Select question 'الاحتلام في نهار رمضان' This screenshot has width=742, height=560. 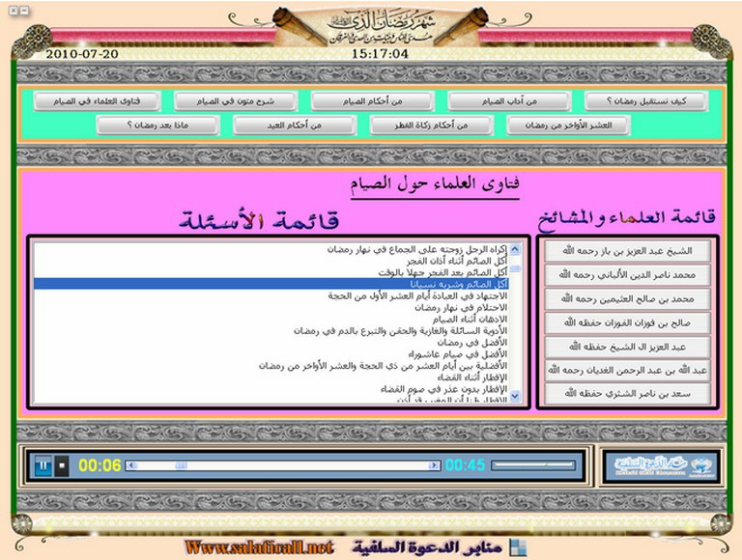455,307
